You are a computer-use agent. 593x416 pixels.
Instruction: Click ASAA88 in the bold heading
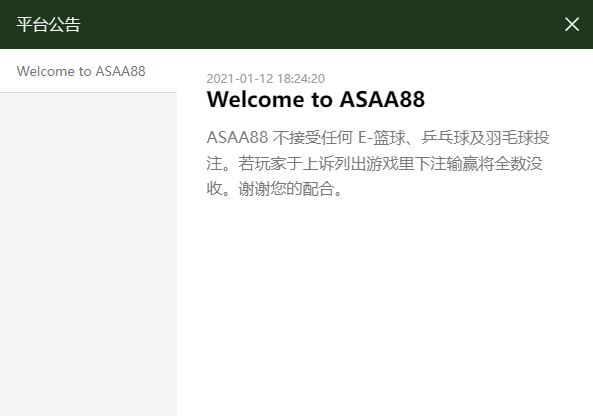point(382,99)
